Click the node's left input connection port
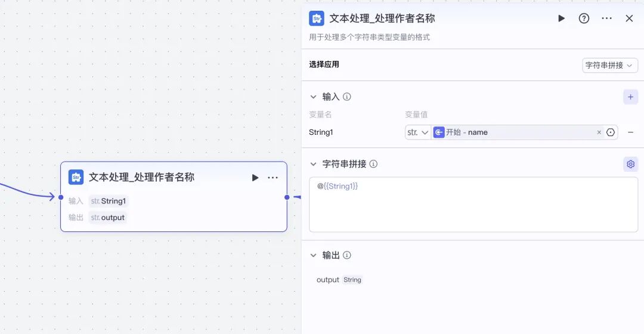 (x=61, y=197)
